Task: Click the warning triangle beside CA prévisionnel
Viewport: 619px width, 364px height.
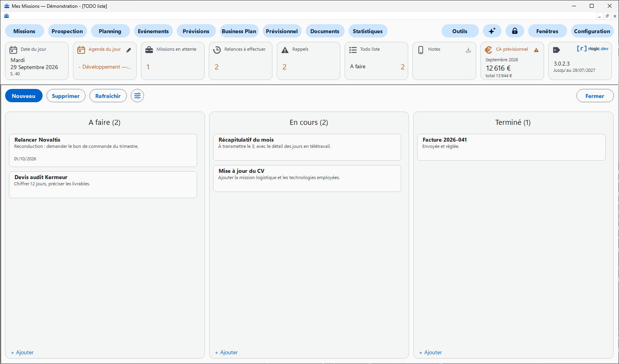Action: click(536, 50)
